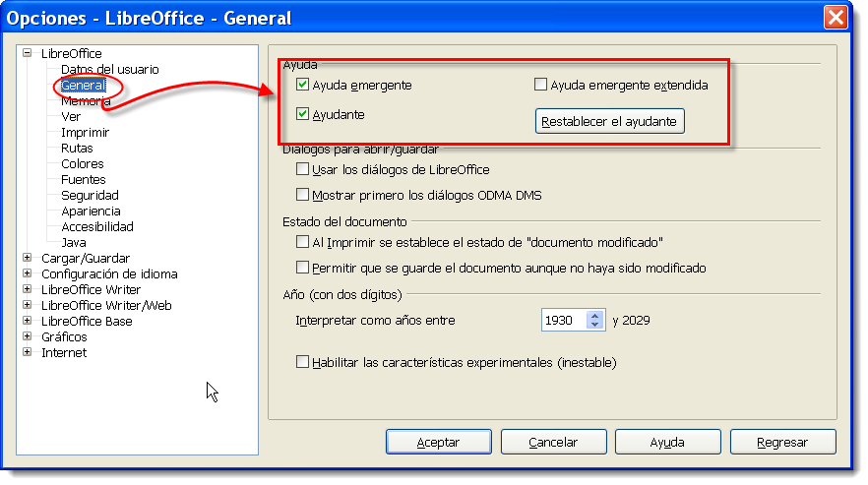Enable Habilitar las características experimentales
The width and height of the screenshot is (868, 485).
coord(302,362)
